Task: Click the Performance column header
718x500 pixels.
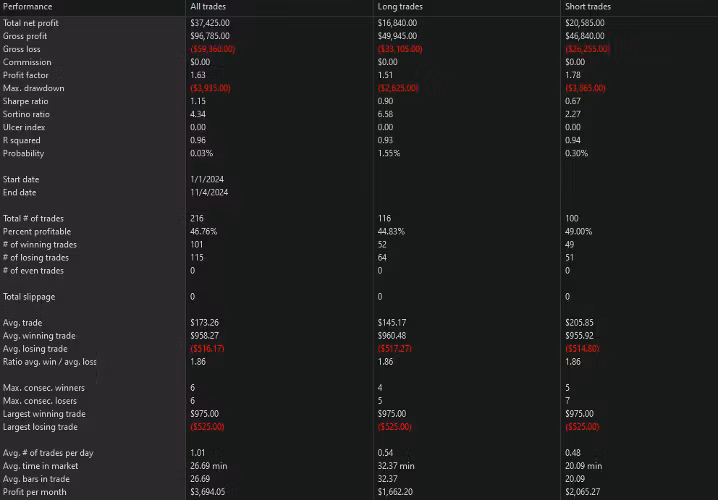Action: 27,7
